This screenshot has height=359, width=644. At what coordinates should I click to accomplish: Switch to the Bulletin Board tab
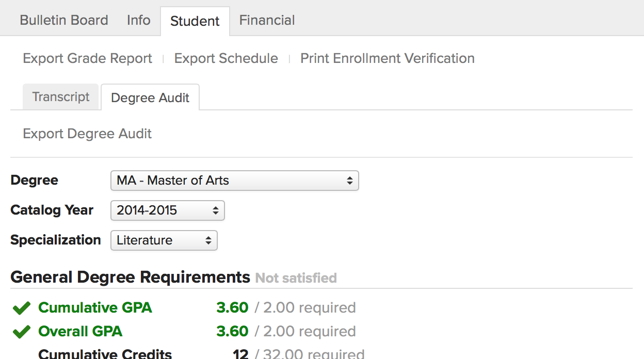(x=64, y=20)
